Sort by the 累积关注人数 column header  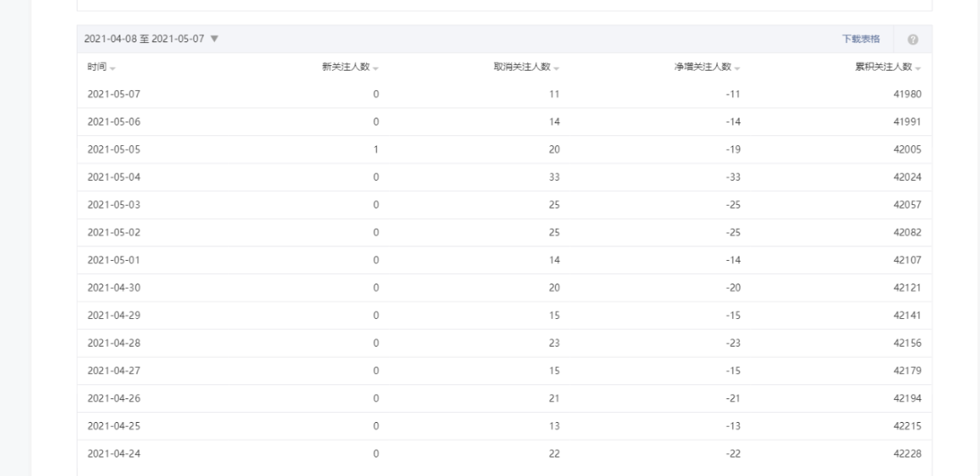(884, 67)
